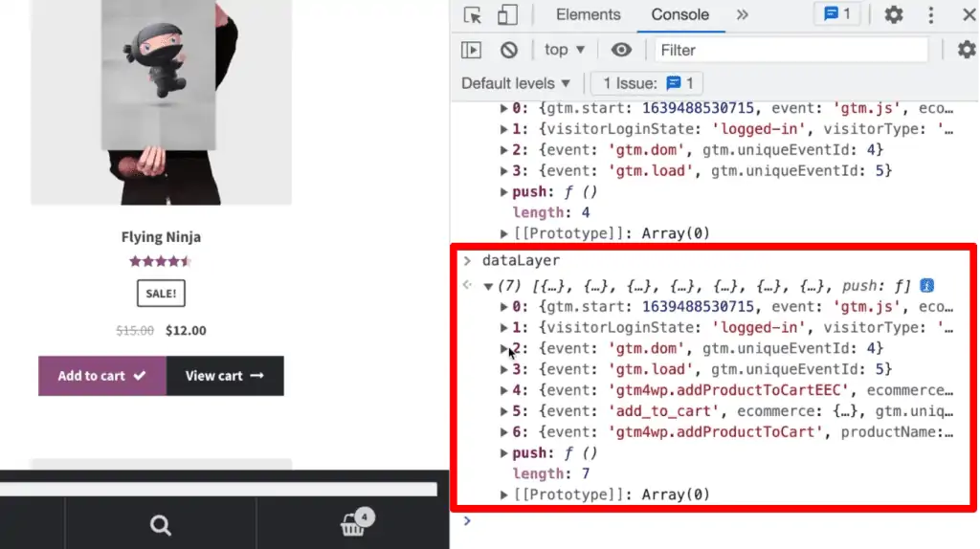Clear console with the clear icon
The width and height of the screenshot is (980, 549).
tap(509, 50)
